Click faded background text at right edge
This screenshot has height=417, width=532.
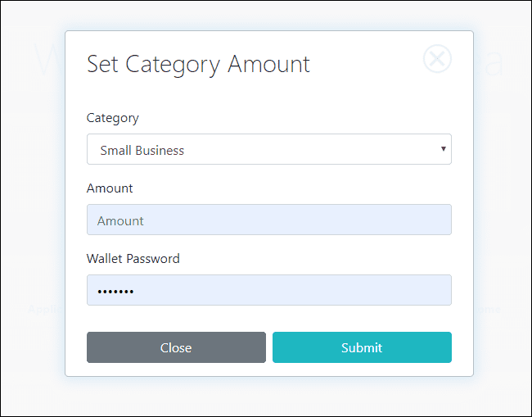[x=488, y=310]
